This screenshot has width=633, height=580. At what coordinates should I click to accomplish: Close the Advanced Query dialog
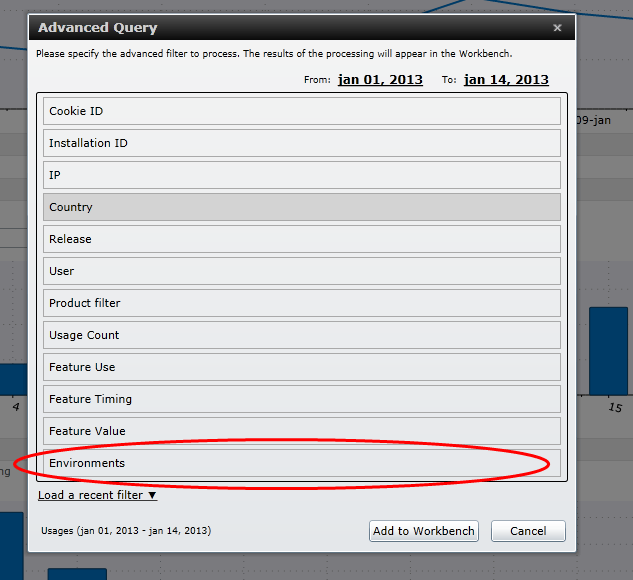(557, 28)
